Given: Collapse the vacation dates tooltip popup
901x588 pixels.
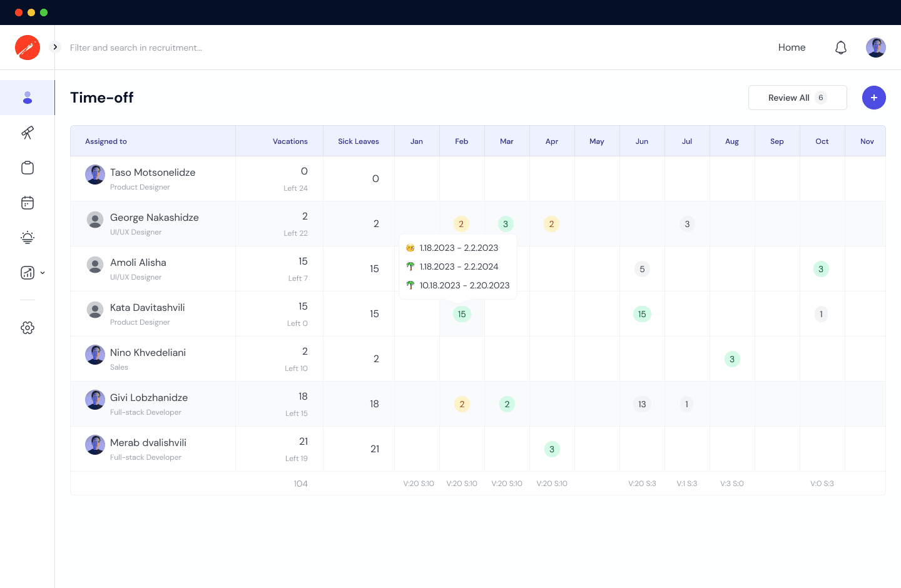Looking at the screenshot, I should 458,266.
